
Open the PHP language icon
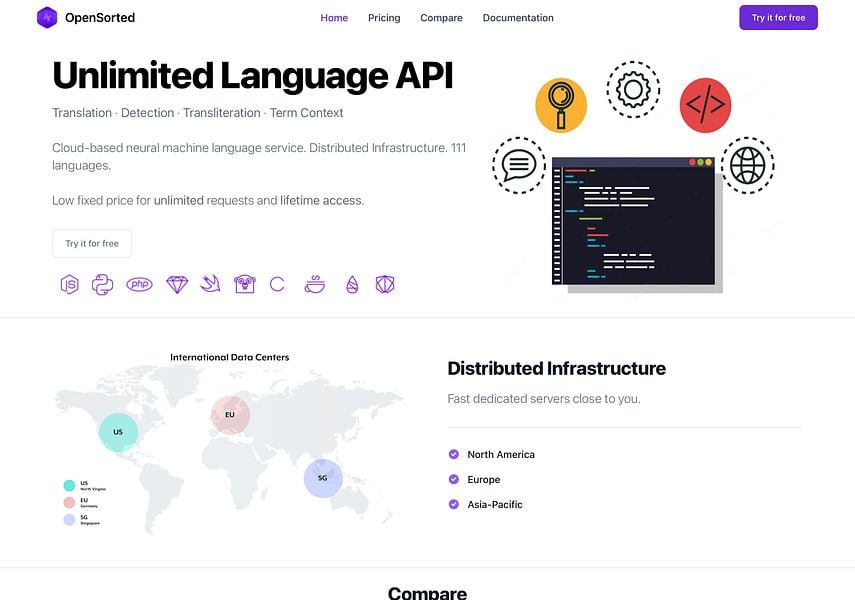pyautogui.click(x=139, y=285)
